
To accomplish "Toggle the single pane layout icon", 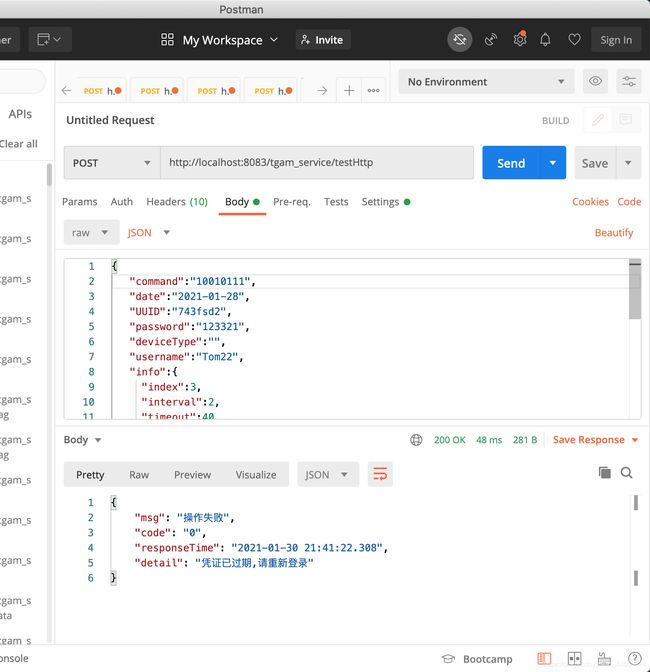I will click(x=544, y=658).
